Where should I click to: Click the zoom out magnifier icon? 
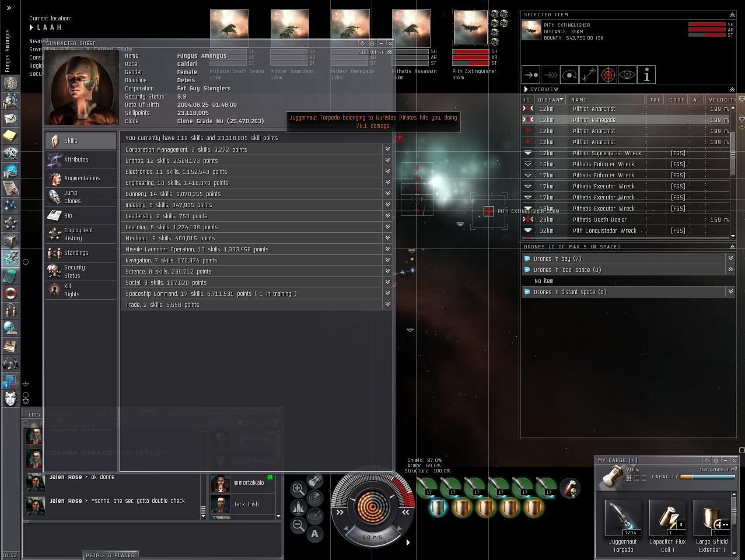pos(298,525)
